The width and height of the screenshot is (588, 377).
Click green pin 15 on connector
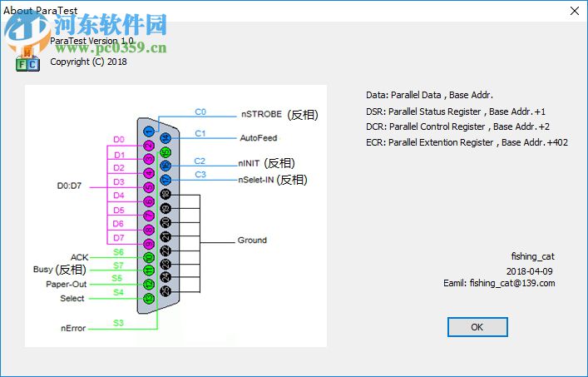click(166, 152)
